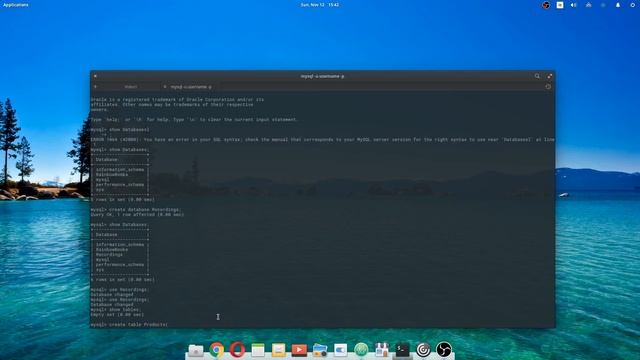The image size is (640, 360).
Task: Open the spiral-target app icon in dock
Action: tap(423, 350)
